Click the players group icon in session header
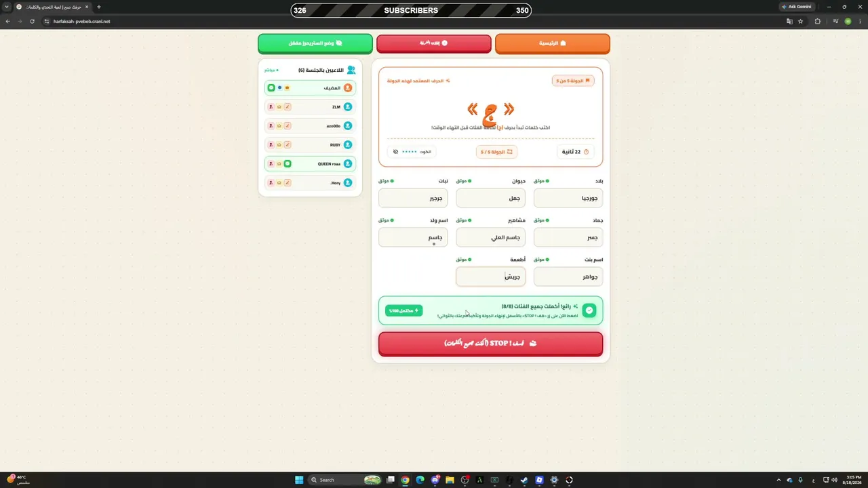The image size is (868, 488). pos(351,70)
